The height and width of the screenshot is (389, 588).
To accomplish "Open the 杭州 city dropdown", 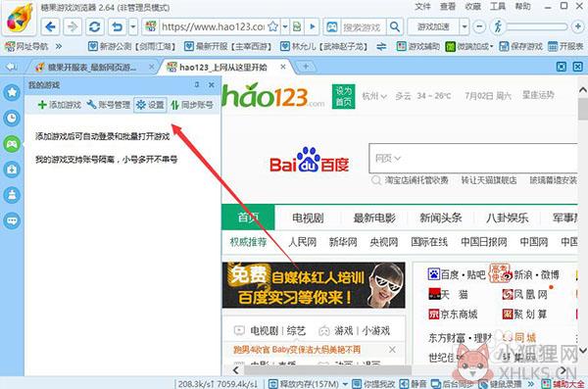I will coord(374,96).
